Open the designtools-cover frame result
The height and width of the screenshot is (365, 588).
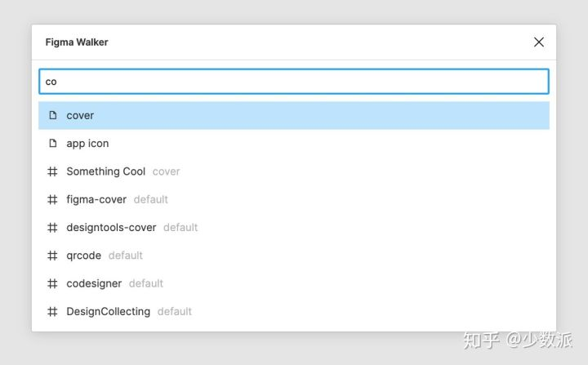pos(111,227)
